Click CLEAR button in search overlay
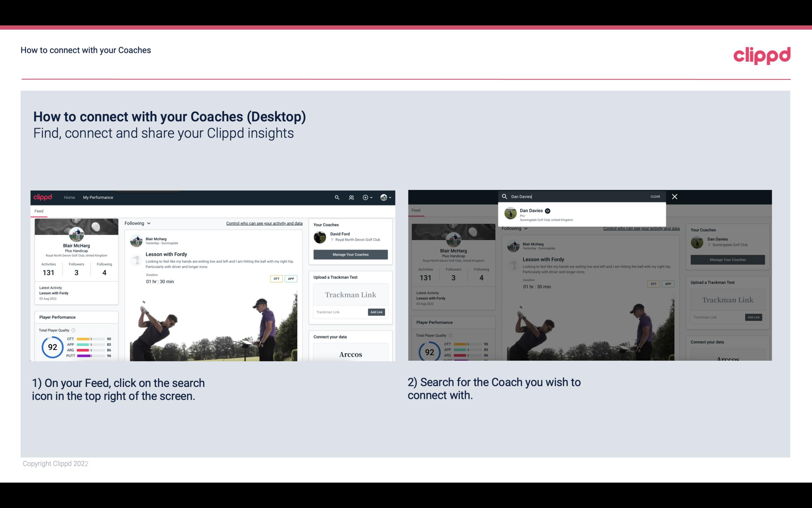The image size is (812, 508). coord(655,196)
